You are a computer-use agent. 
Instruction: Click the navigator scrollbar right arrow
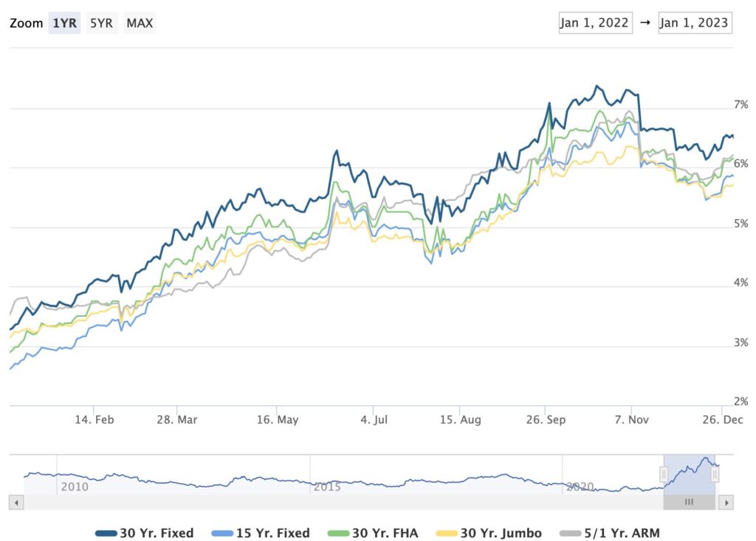point(726,503)
